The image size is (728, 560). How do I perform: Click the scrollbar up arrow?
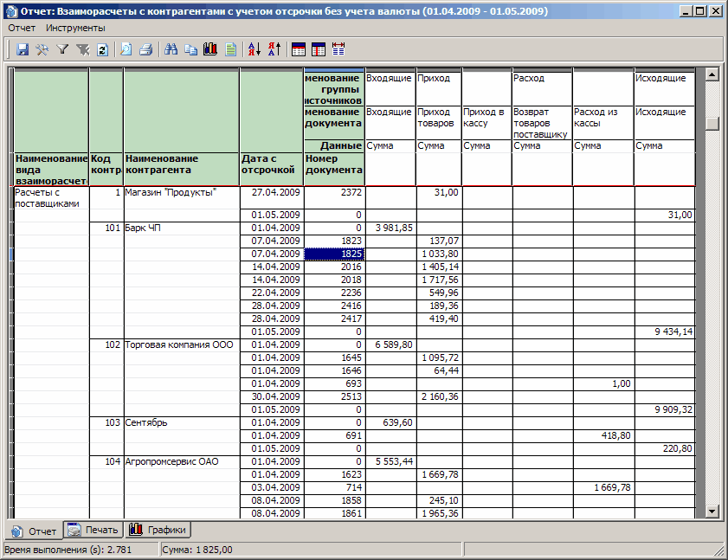pyautogui.click(x=712, y=74)
